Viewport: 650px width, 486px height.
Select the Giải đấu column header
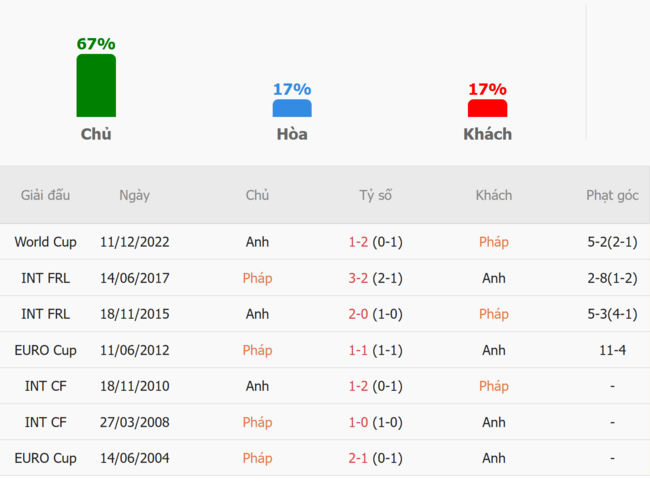point(45,195)
